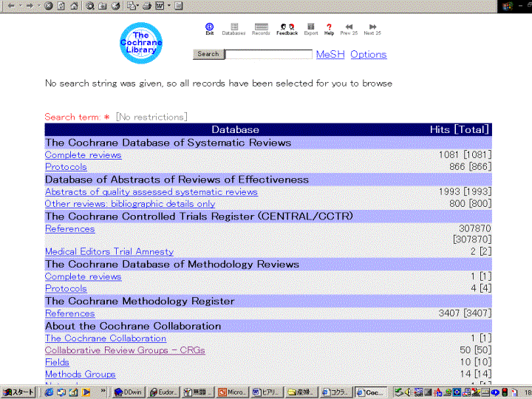This screenshot has height=399, width=532.
Task: Open the MeSH link
Action: point(330,54)
